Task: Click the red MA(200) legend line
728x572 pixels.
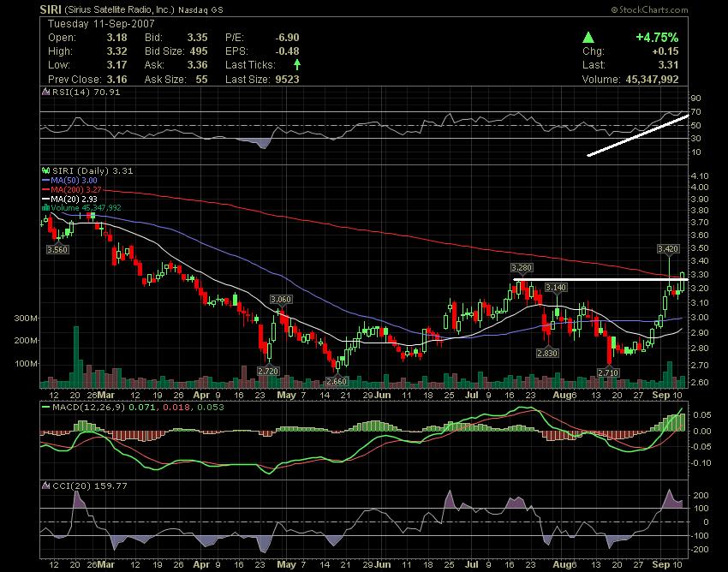Action: click(45, 189)
